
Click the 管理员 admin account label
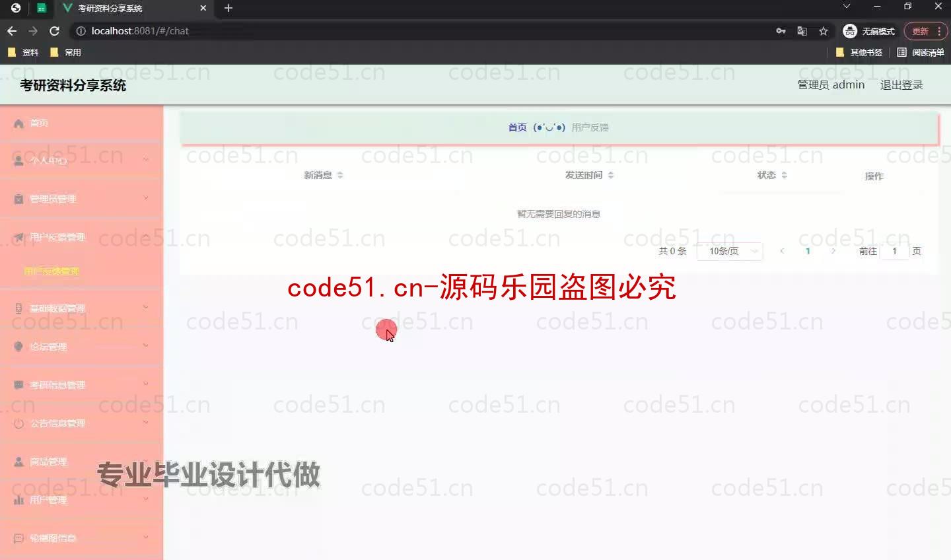pos(831,85)
